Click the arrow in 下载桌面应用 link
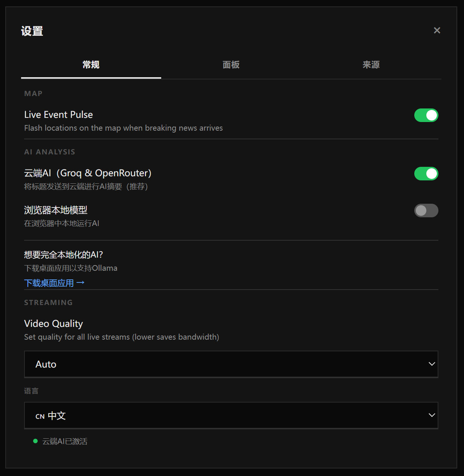Screen dimensions: 464x476 pyautogui.click(x=80, y=282)
